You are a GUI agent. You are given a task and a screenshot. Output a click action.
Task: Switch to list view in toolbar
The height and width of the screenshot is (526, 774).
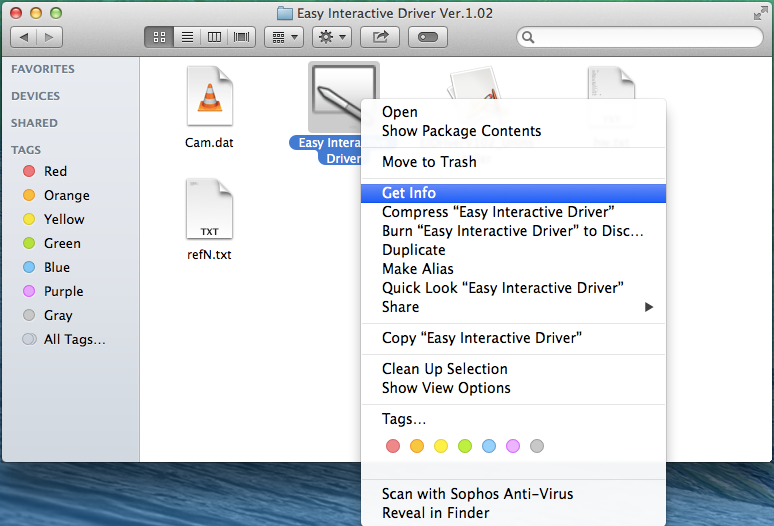point(185,37)
